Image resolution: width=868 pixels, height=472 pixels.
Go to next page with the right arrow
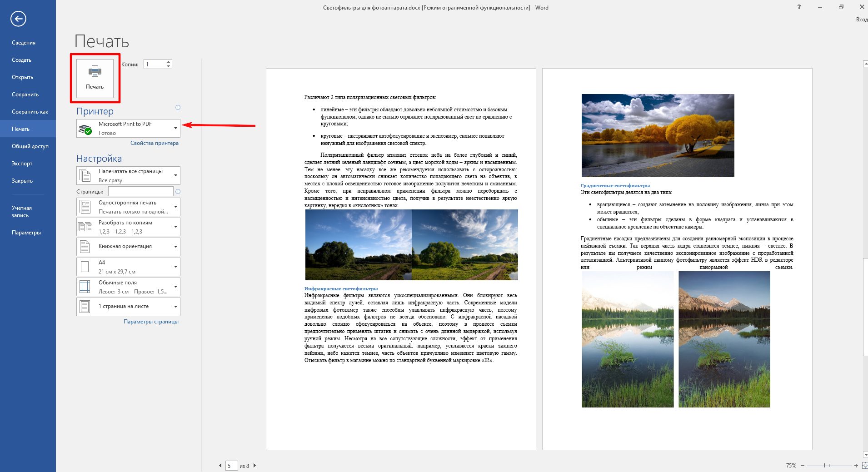click(254, 465)
